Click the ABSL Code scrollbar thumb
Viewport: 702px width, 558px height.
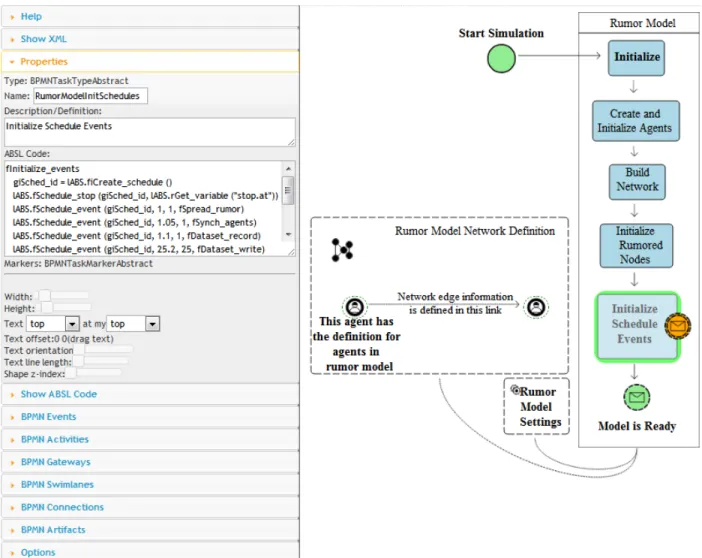288,190
